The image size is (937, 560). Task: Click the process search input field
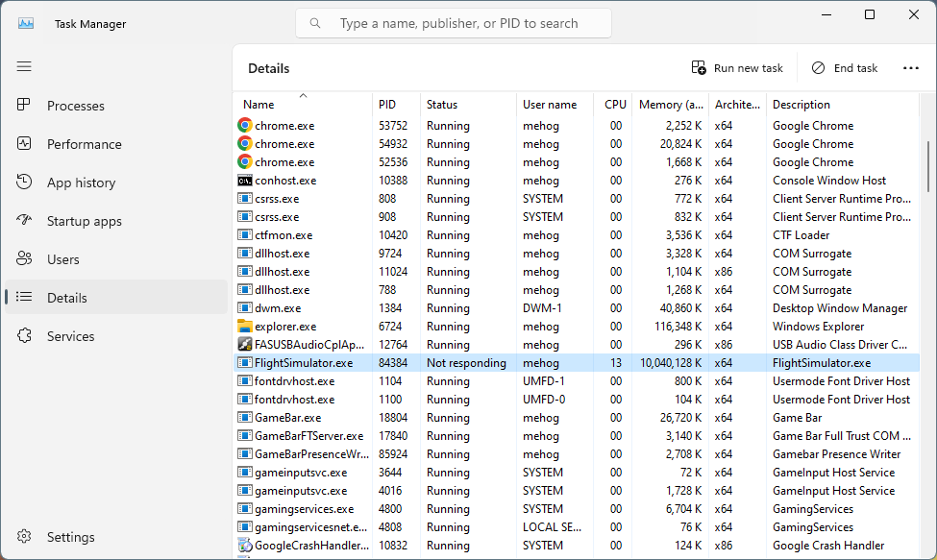(x=454, y=23)
